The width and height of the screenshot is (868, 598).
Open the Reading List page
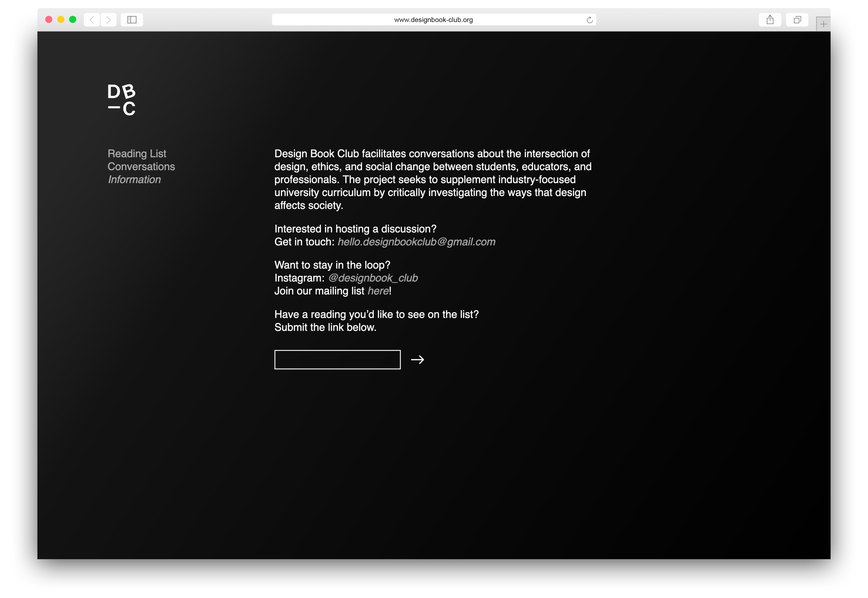click(137, 154)
